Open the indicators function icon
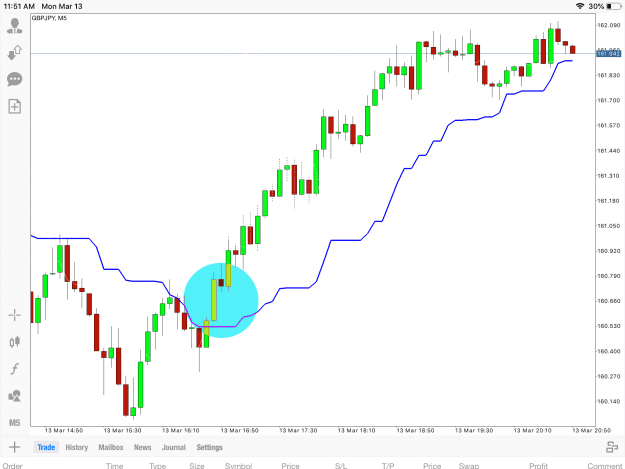 coord(14,369)
